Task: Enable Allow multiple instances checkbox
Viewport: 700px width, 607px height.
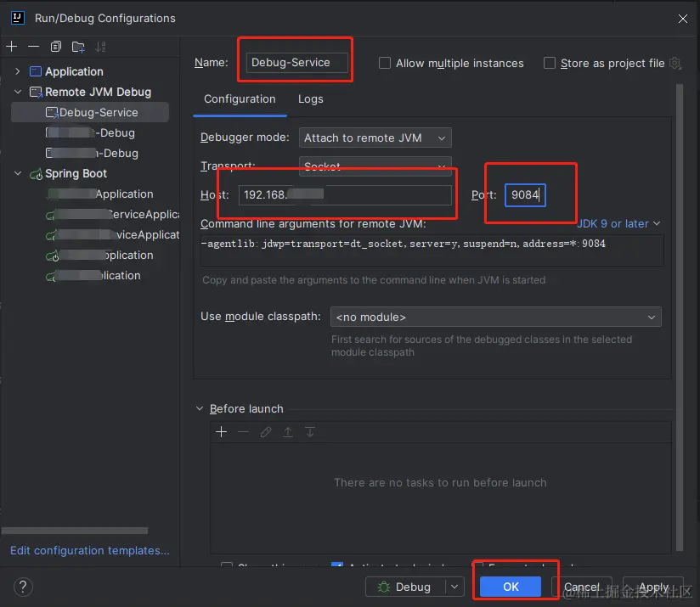Action: coord(384,63)
